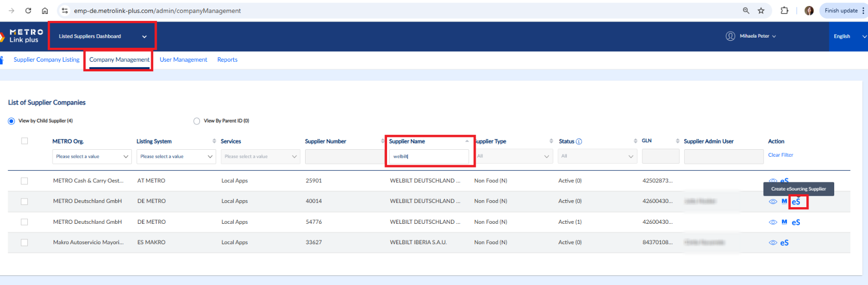Open Services filter dropdown

261,157
